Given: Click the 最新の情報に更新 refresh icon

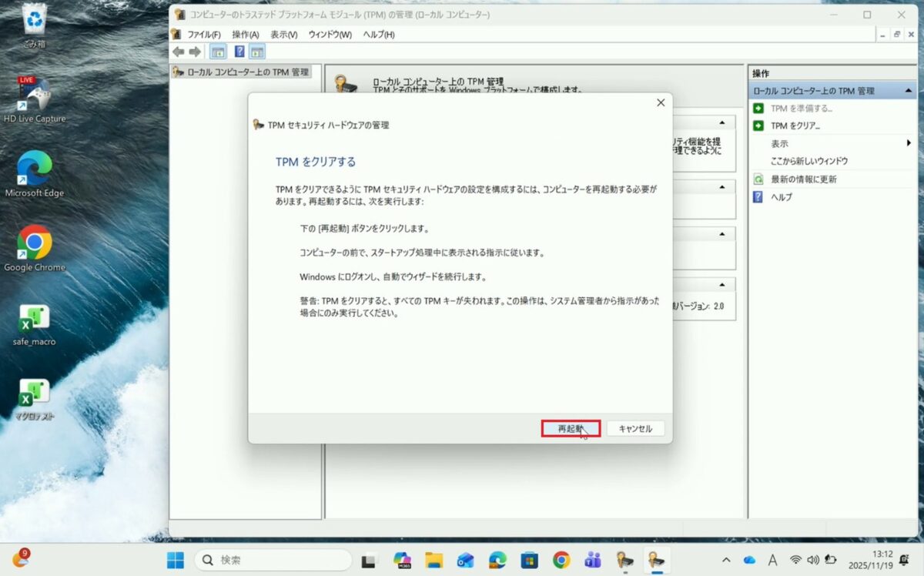Looking at the screenshot, I should (x=758, y=179).
